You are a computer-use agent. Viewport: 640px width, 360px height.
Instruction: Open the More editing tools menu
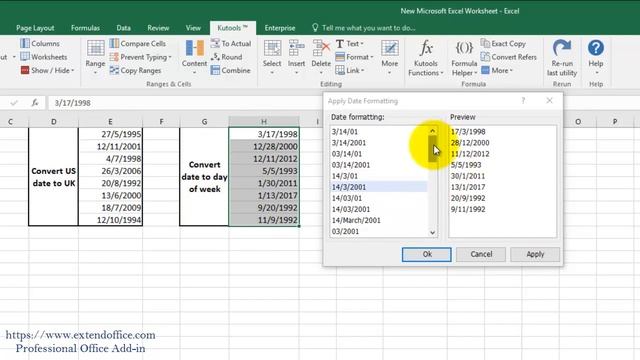pyautogui.click(x=389, y=57)
